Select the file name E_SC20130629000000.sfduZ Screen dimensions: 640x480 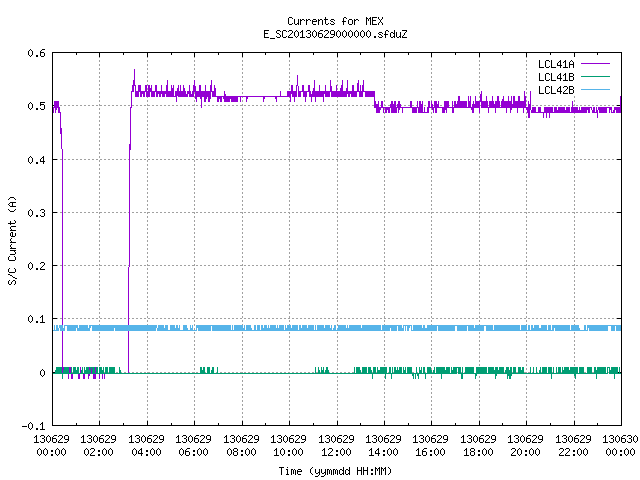click(335, 34)
